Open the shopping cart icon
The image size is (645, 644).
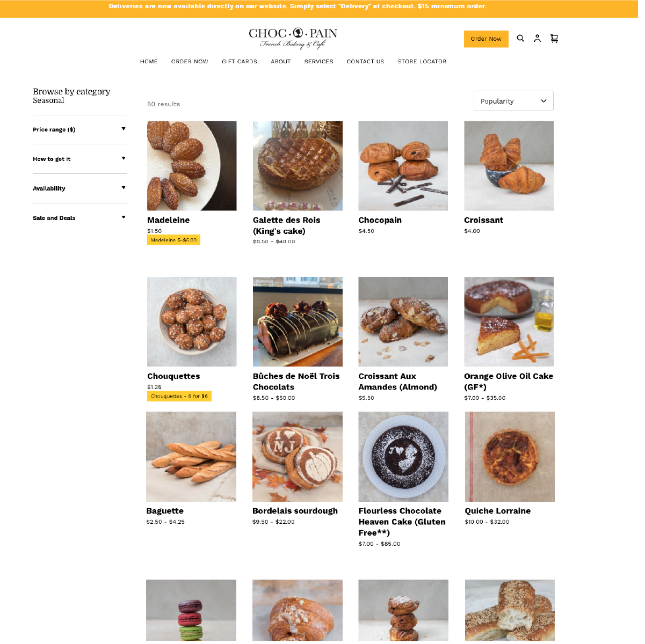coord(554,38)
